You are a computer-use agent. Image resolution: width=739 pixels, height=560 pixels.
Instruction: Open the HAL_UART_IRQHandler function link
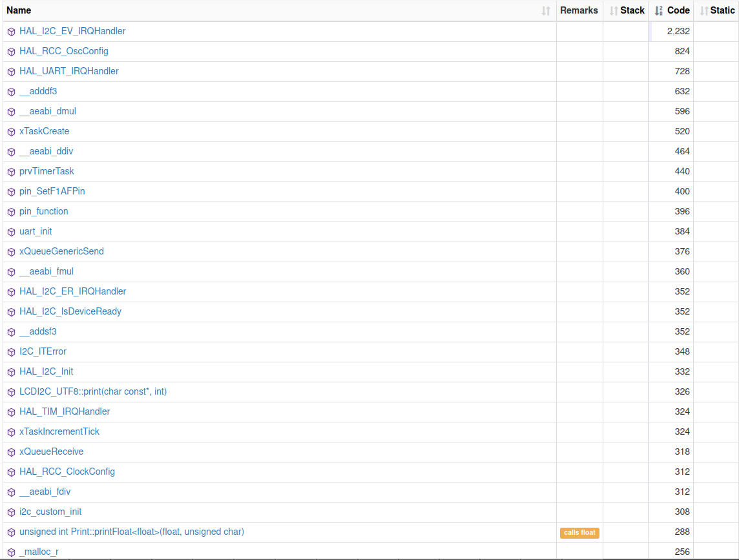[x=69, y=71]
